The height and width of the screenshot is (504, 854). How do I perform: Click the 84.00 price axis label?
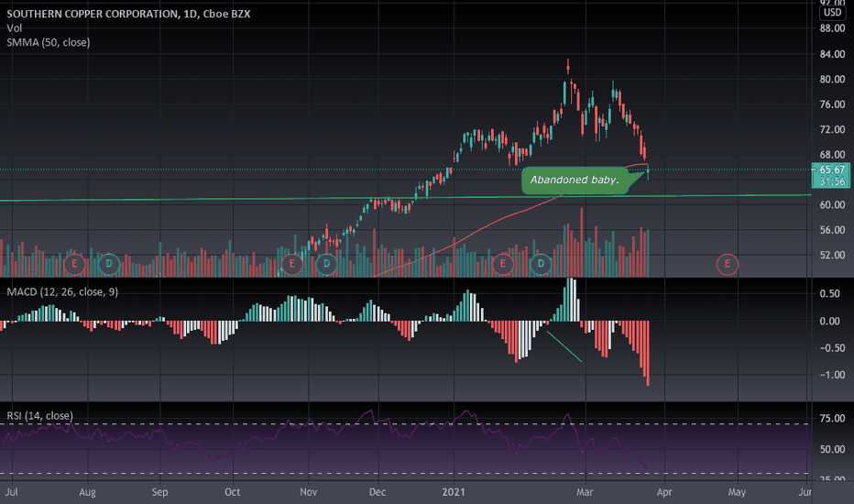832,54
